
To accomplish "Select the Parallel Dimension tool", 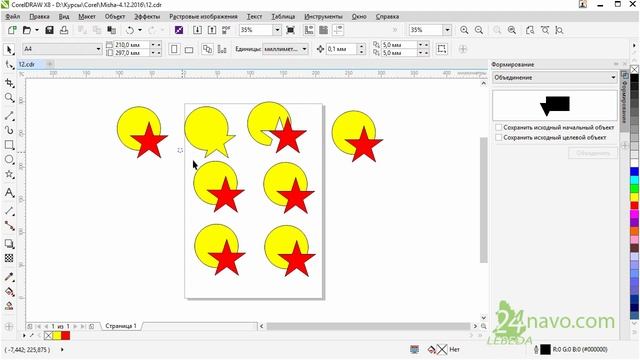I will [9, 211].
